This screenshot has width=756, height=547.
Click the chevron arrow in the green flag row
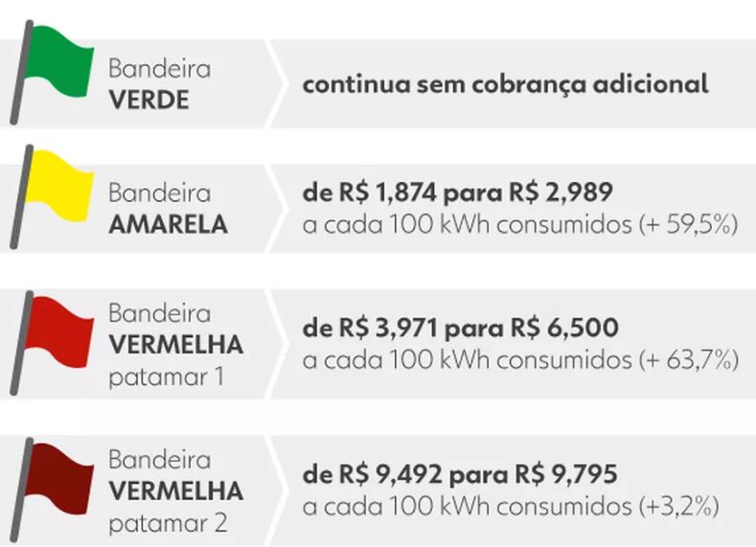pos(276,84)
